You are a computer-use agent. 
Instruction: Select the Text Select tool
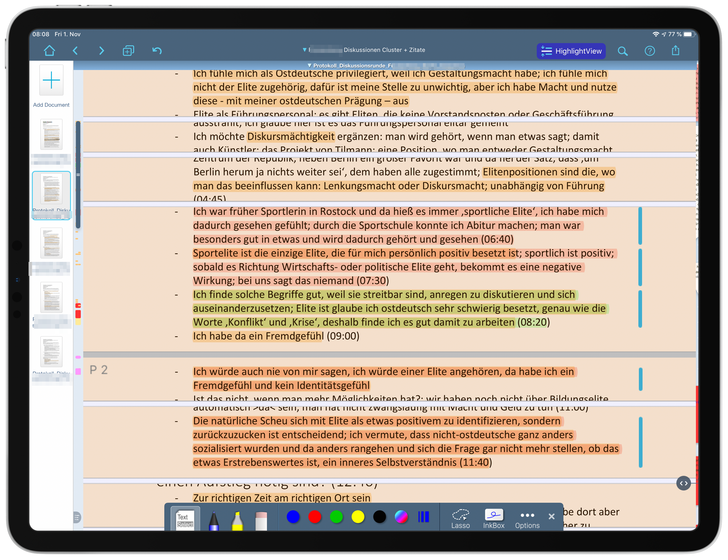click(185, 519)
